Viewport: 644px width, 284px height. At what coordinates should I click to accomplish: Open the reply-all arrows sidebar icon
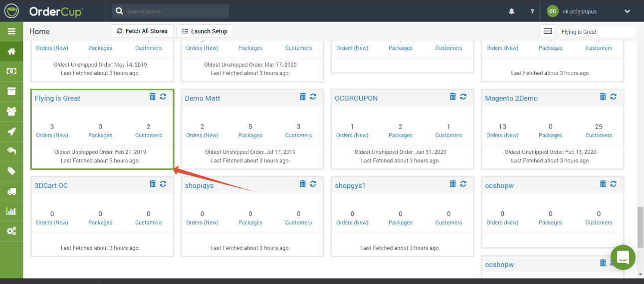[11, 151]
